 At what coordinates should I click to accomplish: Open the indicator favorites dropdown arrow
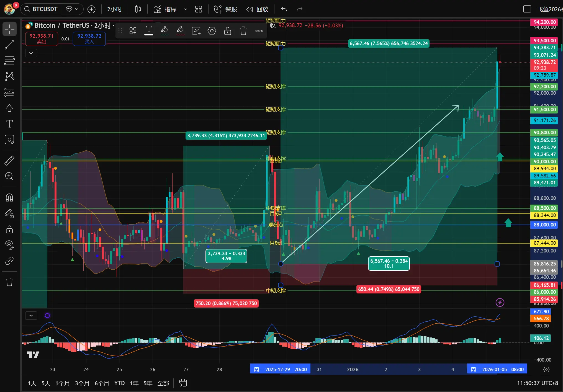[186, 9]
